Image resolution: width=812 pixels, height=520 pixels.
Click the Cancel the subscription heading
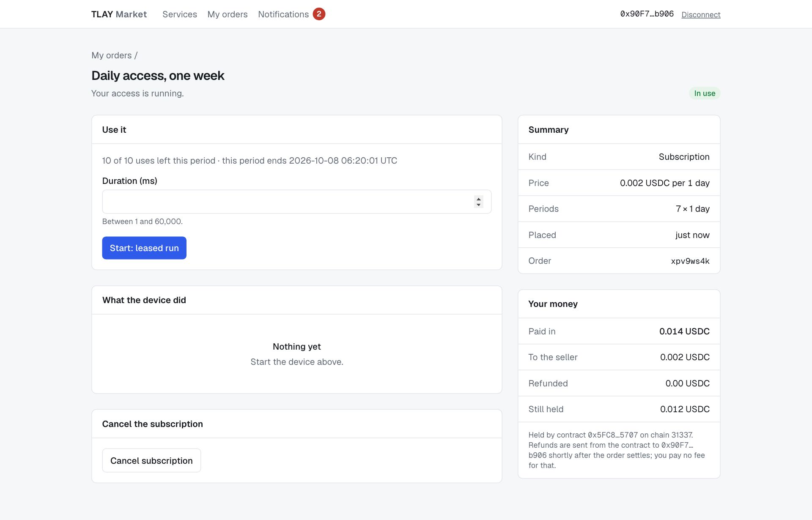(153, 424)
